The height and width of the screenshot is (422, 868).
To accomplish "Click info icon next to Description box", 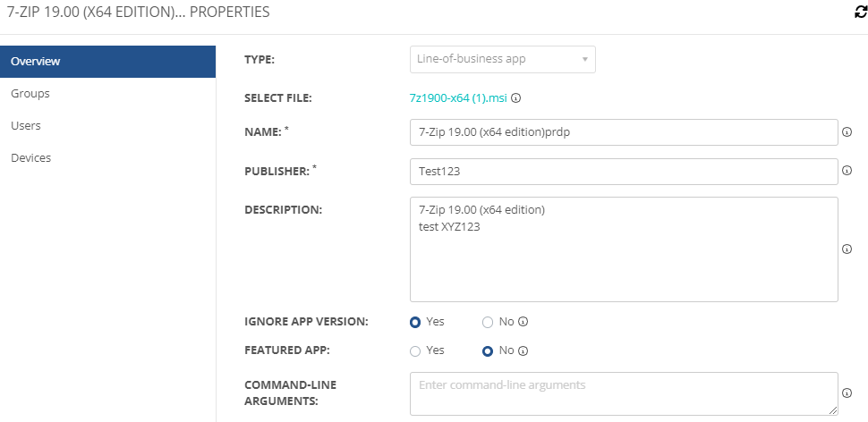I will (x=847, y=249).
